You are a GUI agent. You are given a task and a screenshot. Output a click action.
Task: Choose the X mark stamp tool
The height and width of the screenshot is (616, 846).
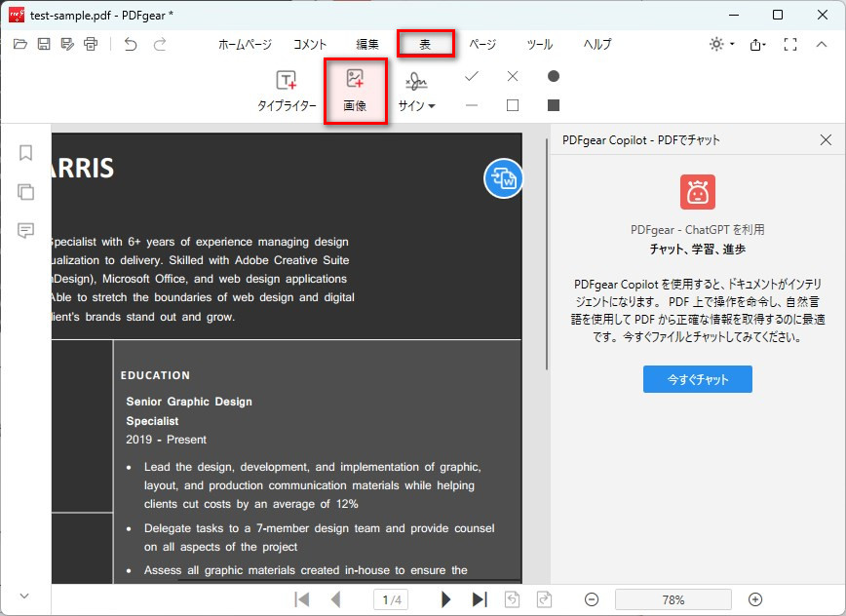(x=512, y=75)
